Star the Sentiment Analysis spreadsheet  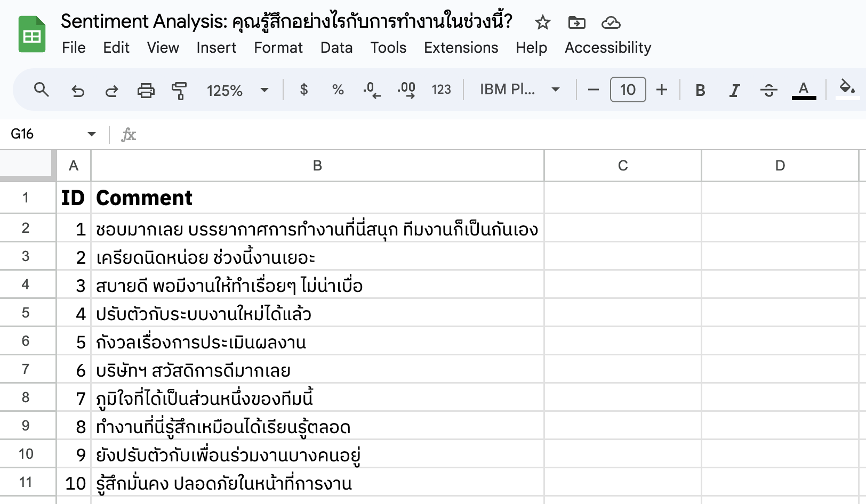coord(542,22)
